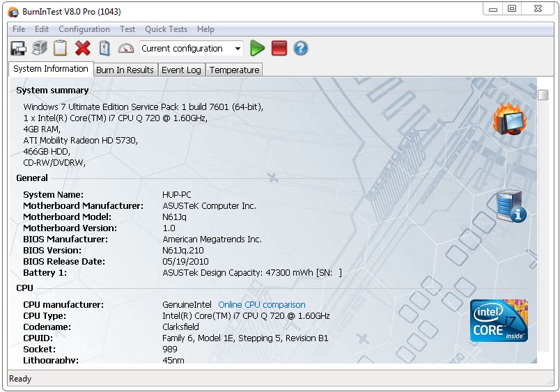Click the Clarksfield codename value
The image size is (560, 392).
pyautogui.click(x=180, y=327)
